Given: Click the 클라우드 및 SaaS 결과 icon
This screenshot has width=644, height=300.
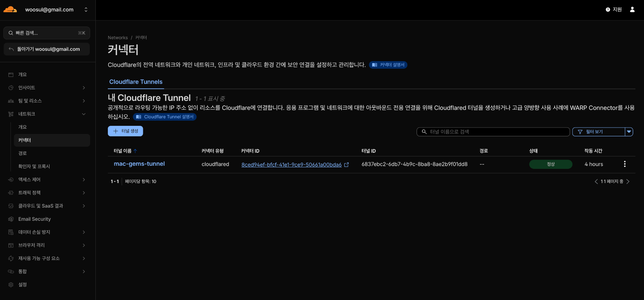Looking at the screenshot, I should click(11, 206).
